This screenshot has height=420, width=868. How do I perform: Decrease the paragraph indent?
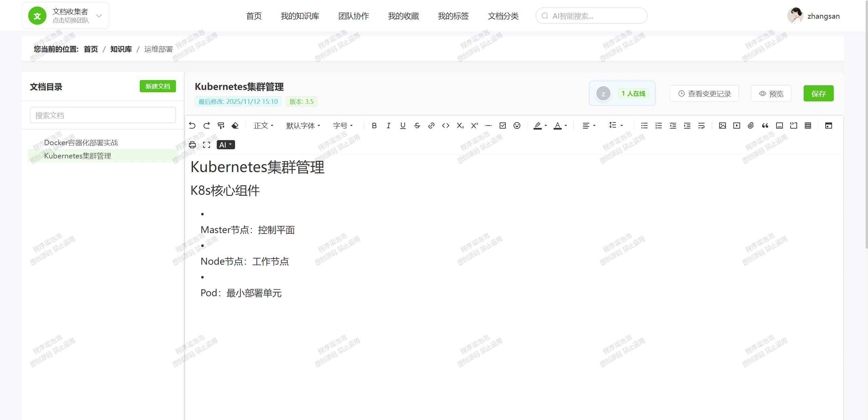point(673,126)
